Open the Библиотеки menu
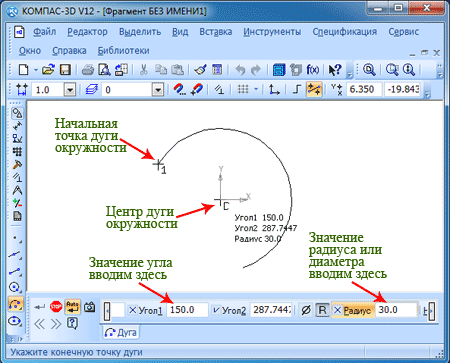Image resolution: width=450 pixels, height=363 pixels. click(123, 51)
